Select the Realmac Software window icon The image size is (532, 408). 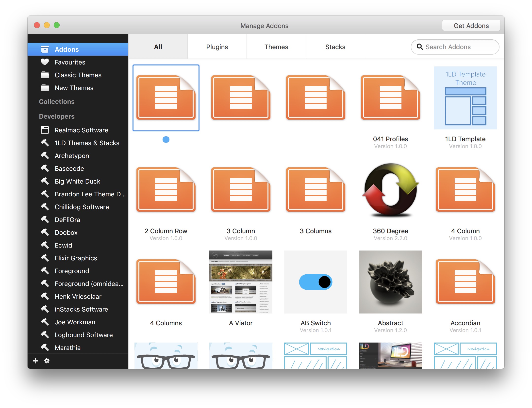pos(45,130)
